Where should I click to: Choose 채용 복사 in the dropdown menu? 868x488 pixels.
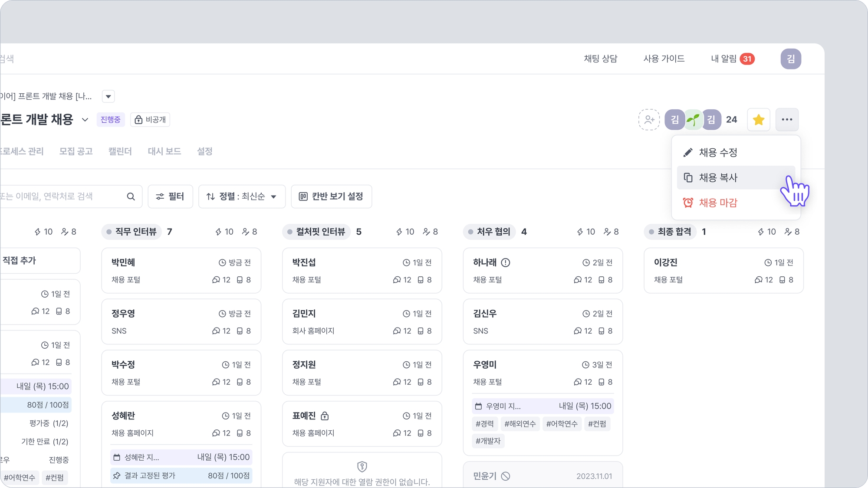[736, 177]
